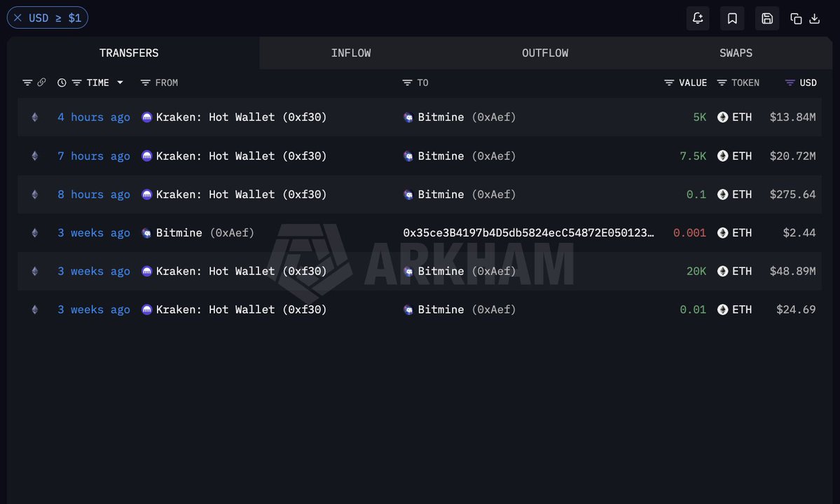Click the Ethereum chain icon in the 7.5K ETH row
This screenshot has height=504, width=840.
click(x=35, y=155)
